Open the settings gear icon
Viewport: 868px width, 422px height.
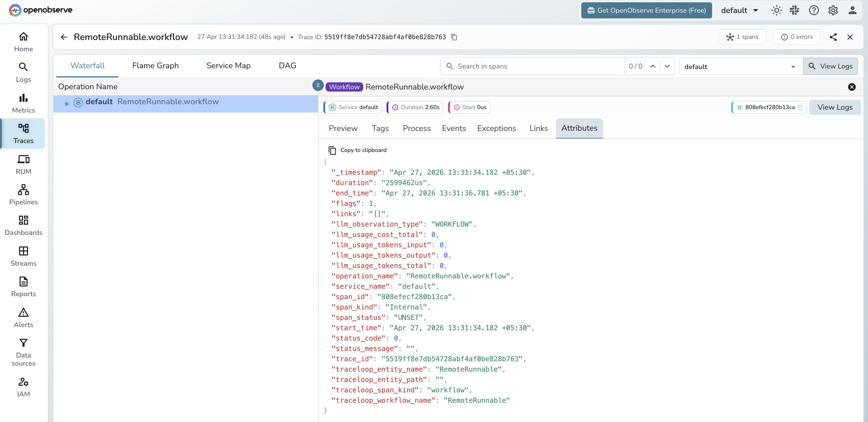tap(833, 10)
